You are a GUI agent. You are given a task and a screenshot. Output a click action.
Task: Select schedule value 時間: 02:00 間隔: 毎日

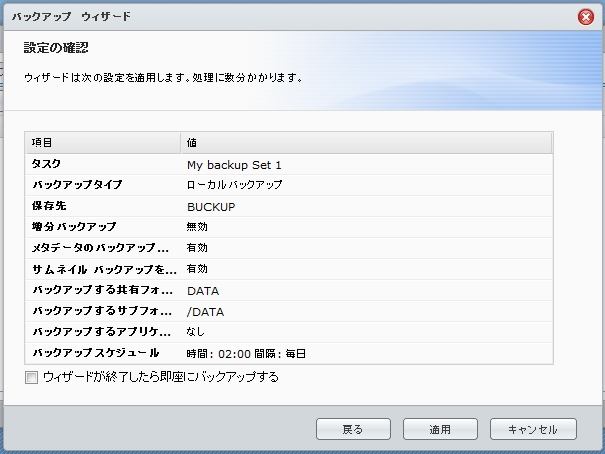[246, 354]
